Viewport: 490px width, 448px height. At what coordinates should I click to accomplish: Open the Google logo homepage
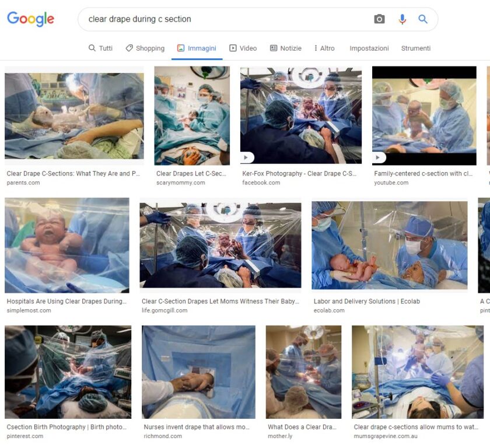click(x=30, y=19)
